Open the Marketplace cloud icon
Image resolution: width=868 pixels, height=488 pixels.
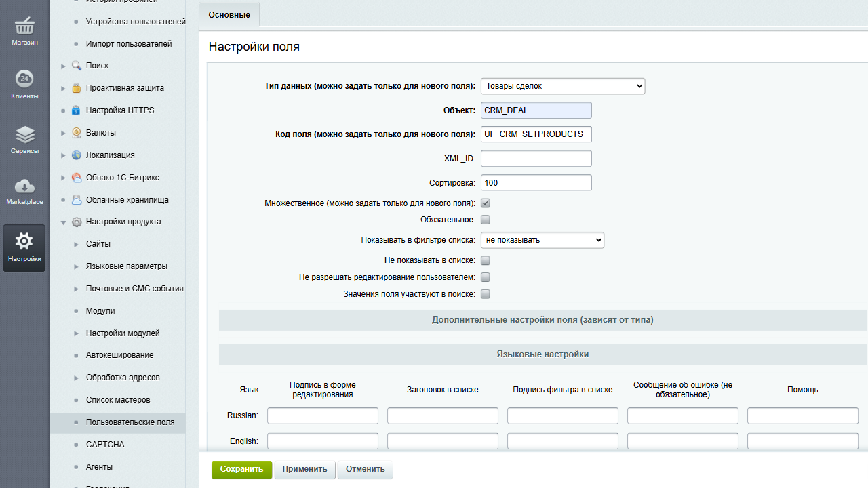24,186
